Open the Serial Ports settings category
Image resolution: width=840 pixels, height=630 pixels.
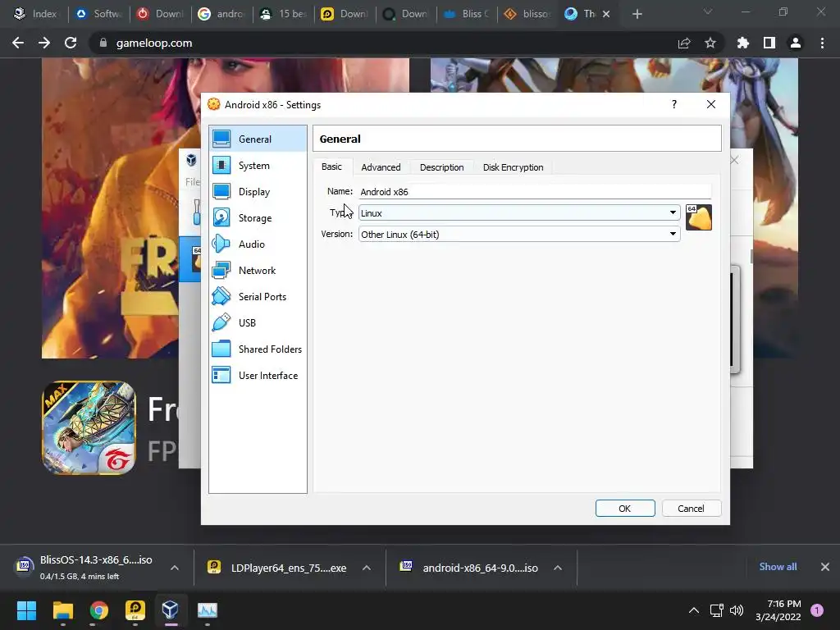coord(258,297)
